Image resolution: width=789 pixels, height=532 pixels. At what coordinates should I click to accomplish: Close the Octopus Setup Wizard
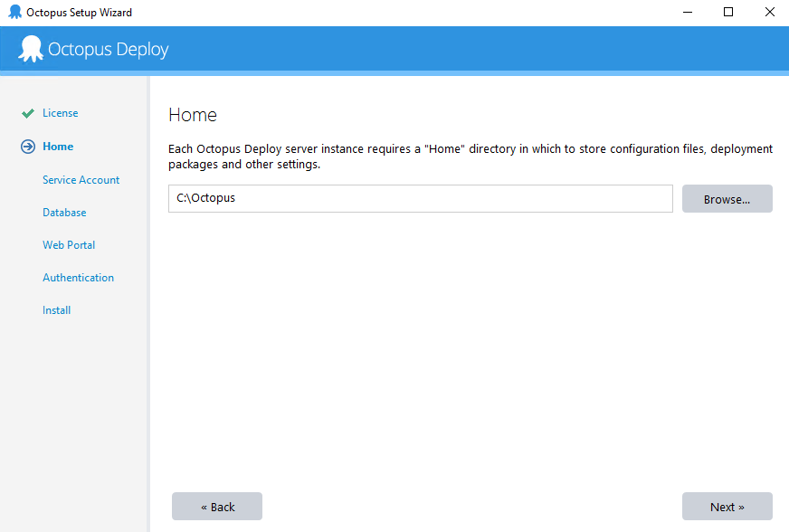(769, 13)
